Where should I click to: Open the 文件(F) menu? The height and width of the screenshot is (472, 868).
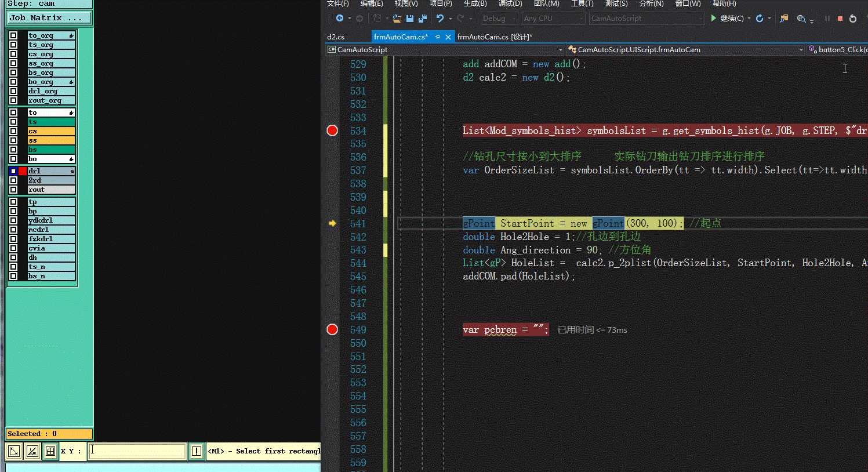[x=338, y=3]
